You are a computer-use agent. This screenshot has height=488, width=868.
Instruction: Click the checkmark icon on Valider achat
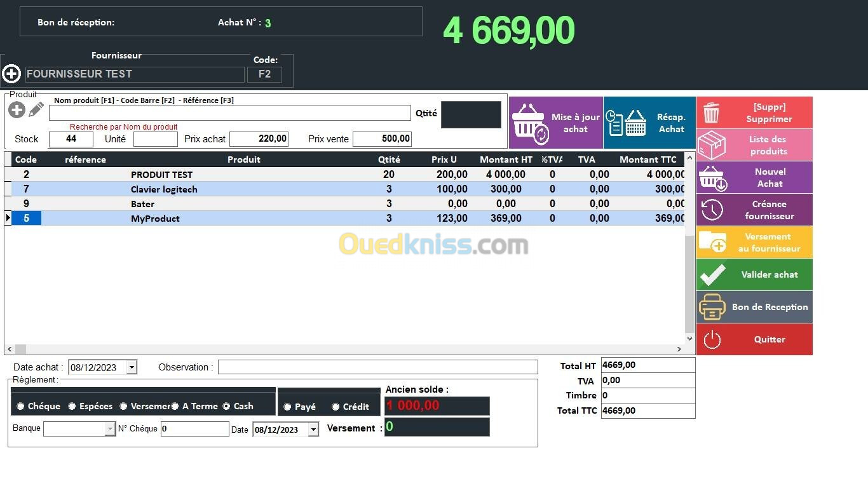point(712,274)
